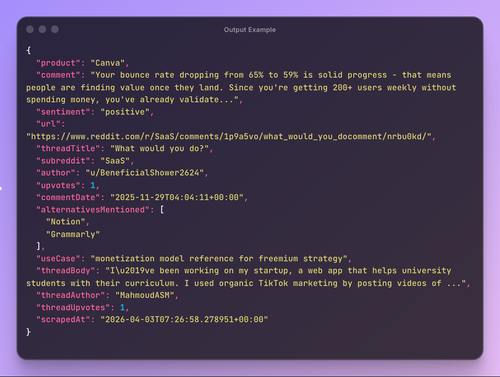The width and height of the screenshot is (500, 377).
Task: Click the "threadTitle" key
Action: point(68,148)
